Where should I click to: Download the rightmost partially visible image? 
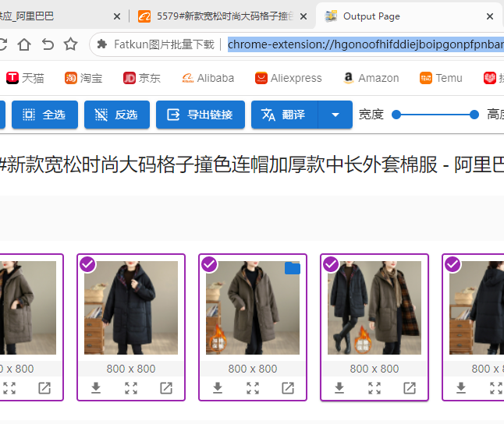pyautogui.click(x=461, y=388)
